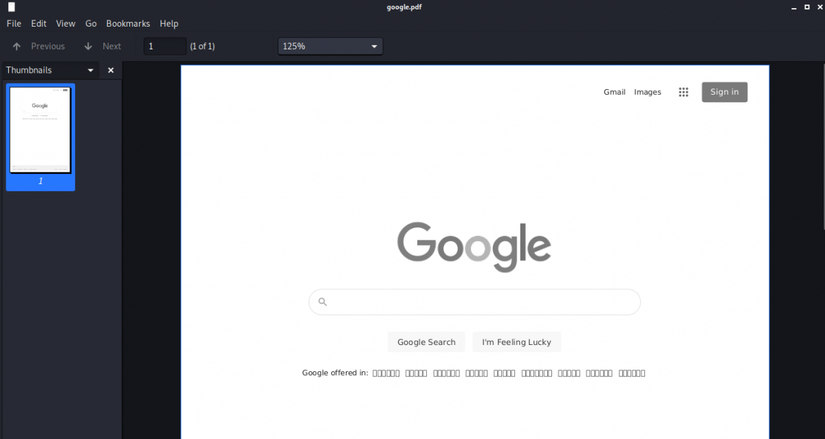Open the 125% zoom dropdown
This screenshot has width=825, height=439.
[330, 46]
